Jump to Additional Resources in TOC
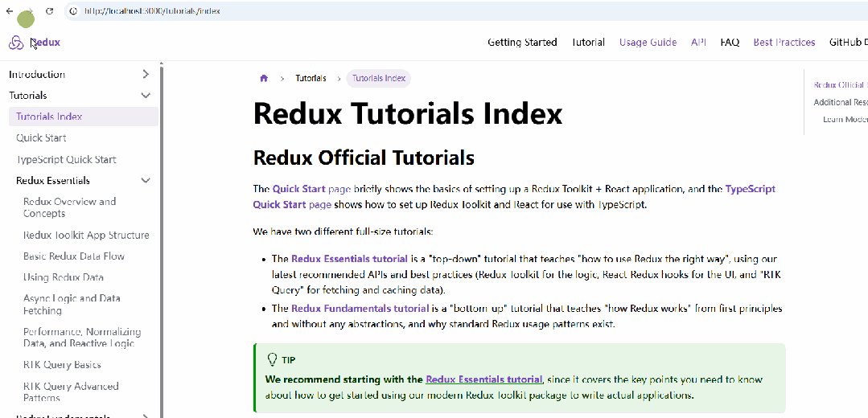This screenshot has width=868, height=418. click(x=839, y=102)
